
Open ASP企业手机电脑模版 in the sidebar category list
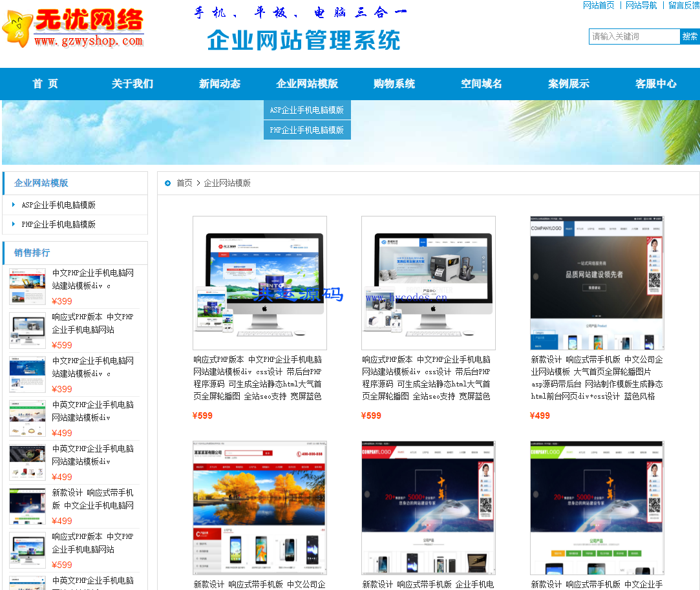[x=58, y=205]
